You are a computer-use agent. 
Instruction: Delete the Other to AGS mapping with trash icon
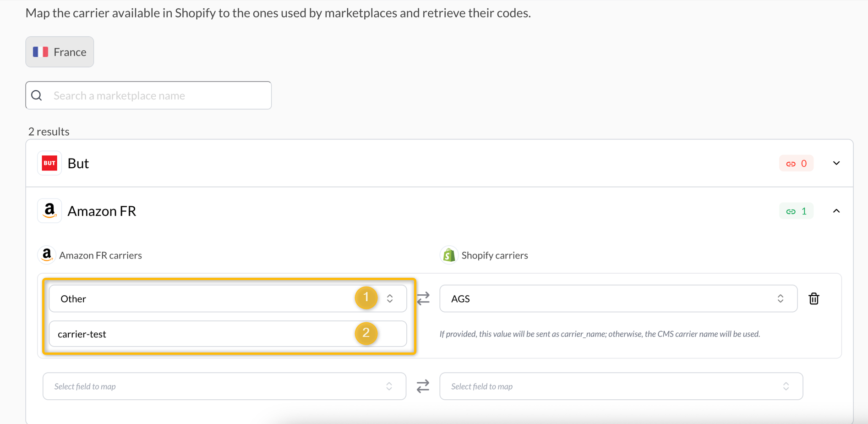pyautogui.click(x=813, y=298)
